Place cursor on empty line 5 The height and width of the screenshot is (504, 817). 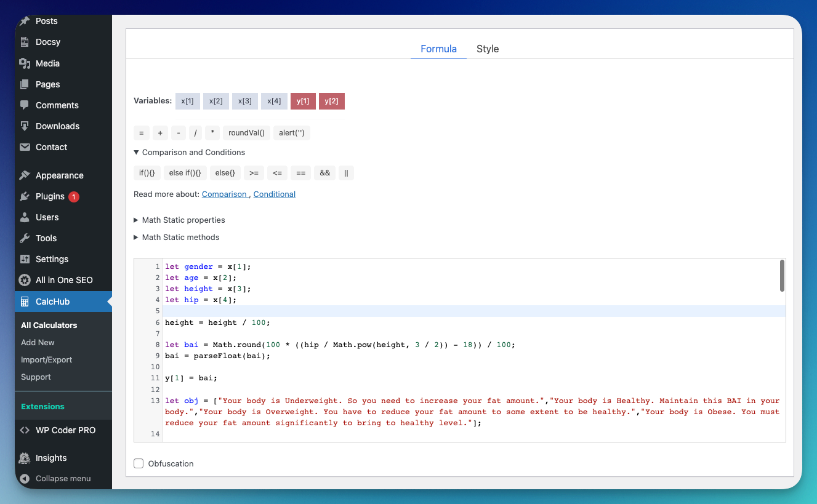[x=474, y=311]
